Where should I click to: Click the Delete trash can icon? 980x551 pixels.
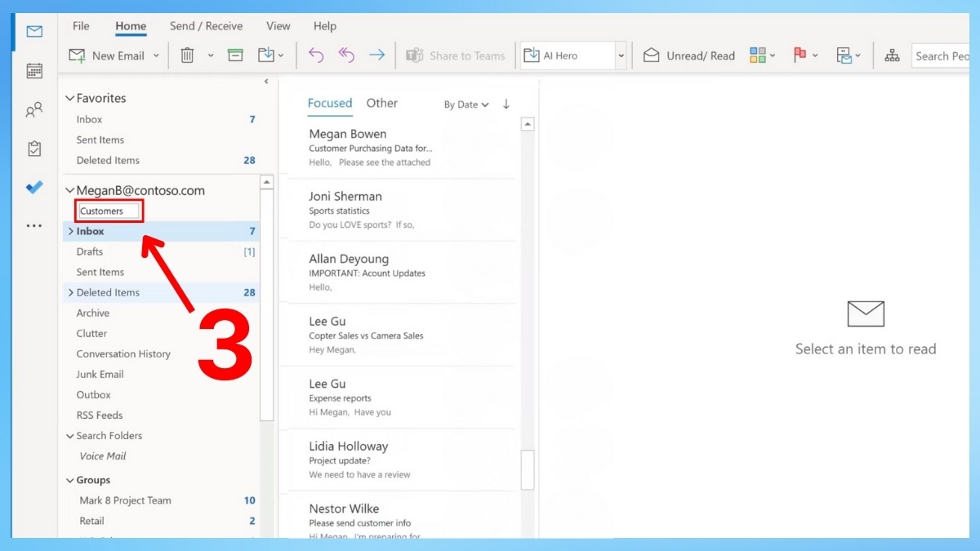click(x=187, y=56)
